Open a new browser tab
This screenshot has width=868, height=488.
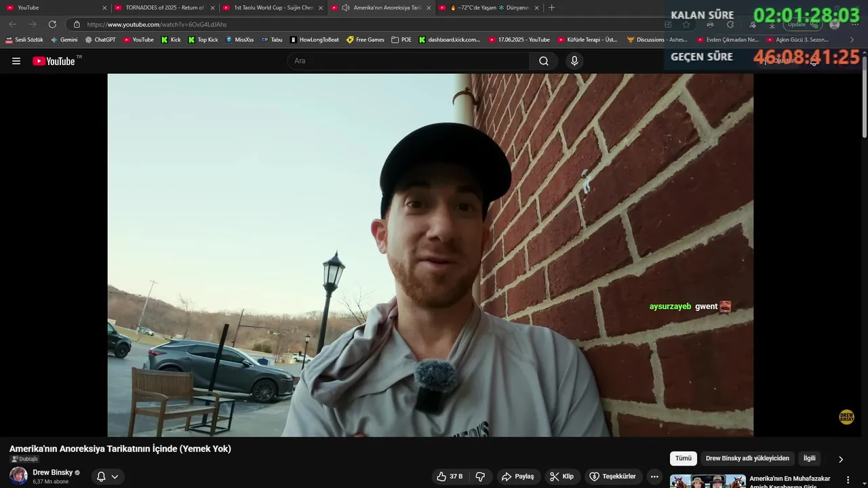551,7
